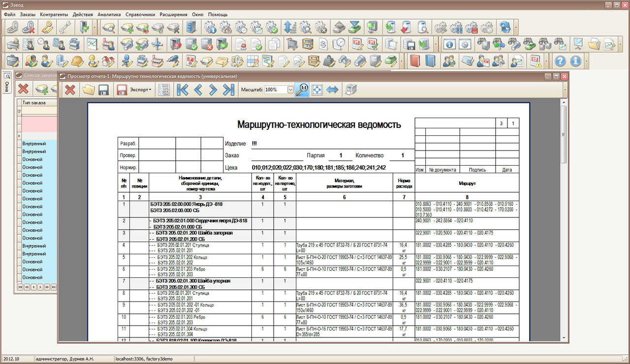Click the print report icon

point(350,90)
